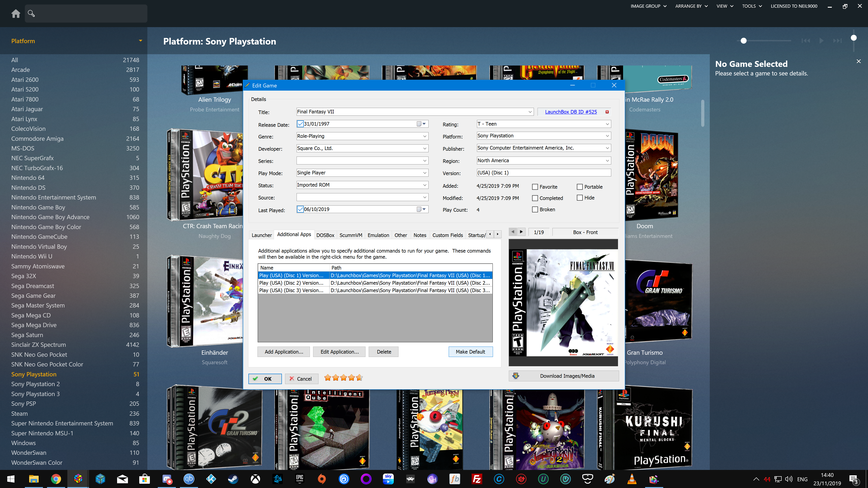Open the Last Played calendar picker
868x488 pixels.
coord(421,209)
